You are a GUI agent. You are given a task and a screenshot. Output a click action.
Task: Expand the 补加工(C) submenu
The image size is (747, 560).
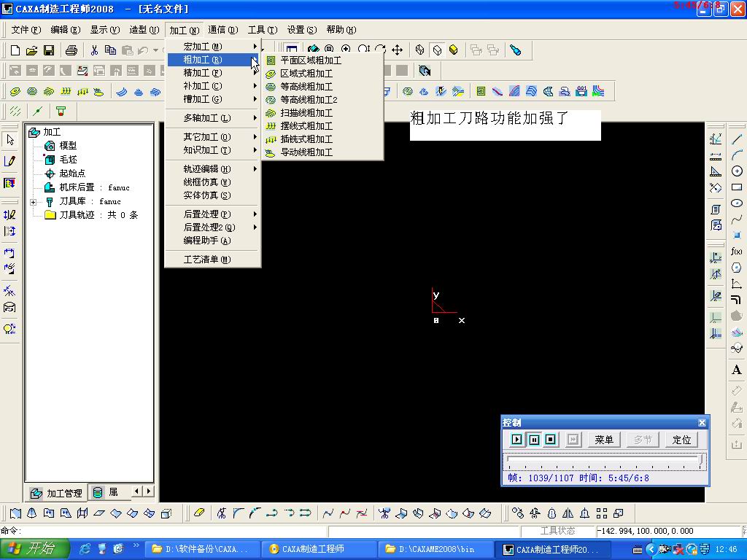(x=213, y=86)
